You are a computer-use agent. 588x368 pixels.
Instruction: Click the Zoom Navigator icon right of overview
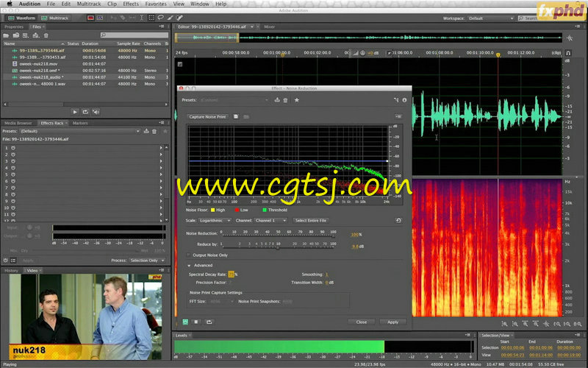click(570, 38)
